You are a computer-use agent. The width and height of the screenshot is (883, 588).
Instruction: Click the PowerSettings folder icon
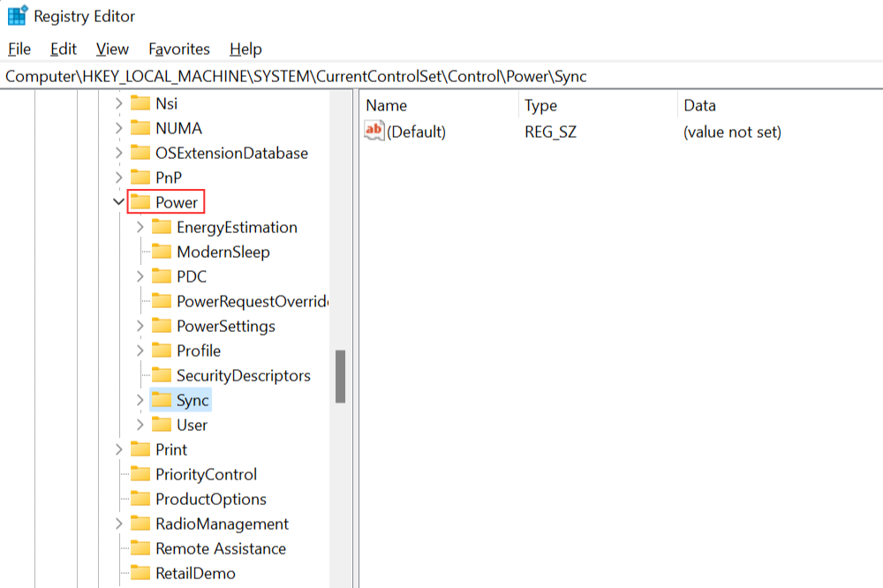coord(162,327)
